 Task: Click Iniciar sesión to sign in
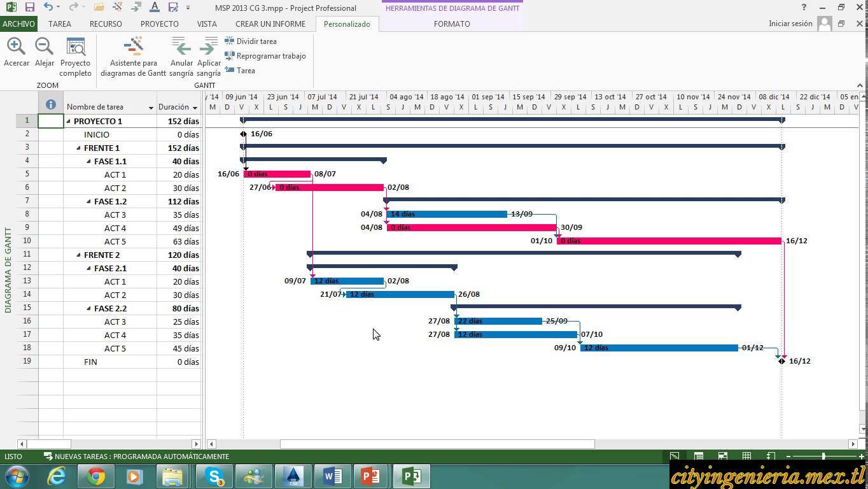click(790, 24)
